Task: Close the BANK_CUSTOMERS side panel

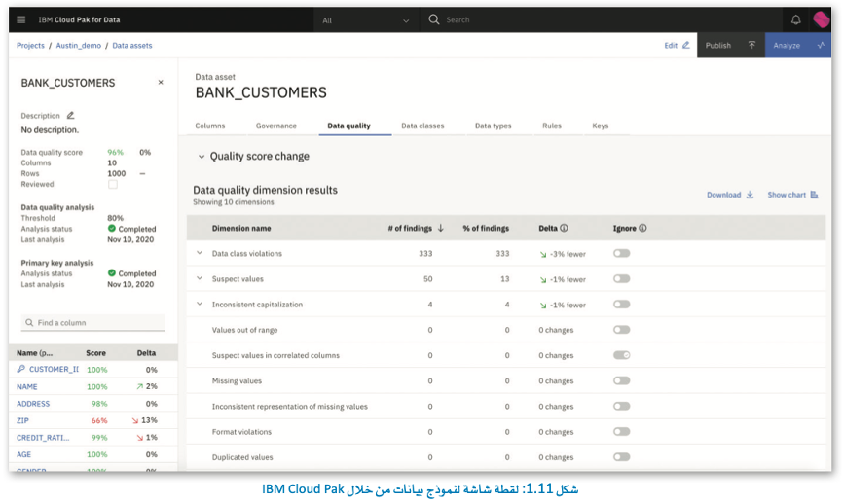Action: click(161, 82)
